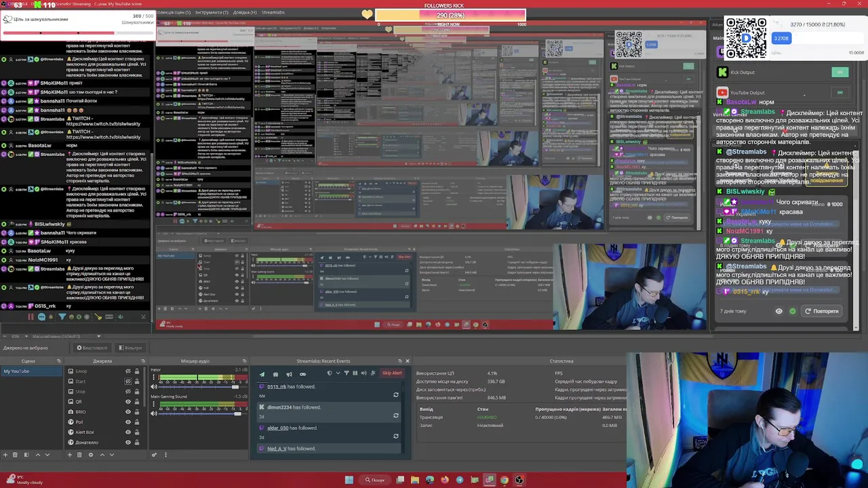Hide the Alert Box source
Viewport: 868px width, 488px height.
[128, 432]
